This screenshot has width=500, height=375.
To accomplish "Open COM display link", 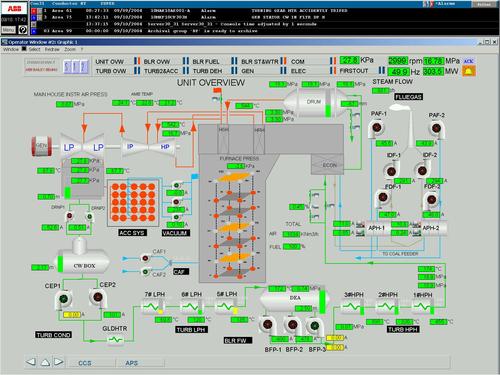I will point(298,62).
